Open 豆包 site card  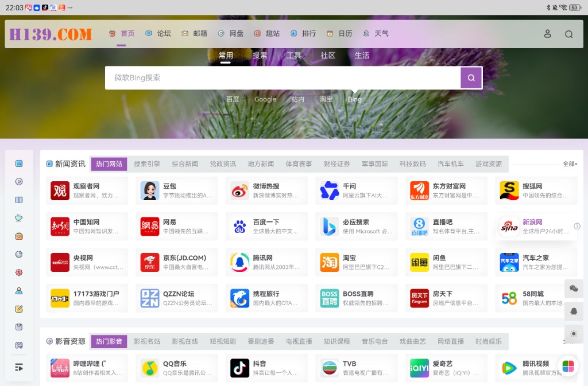tap(177, 190)
